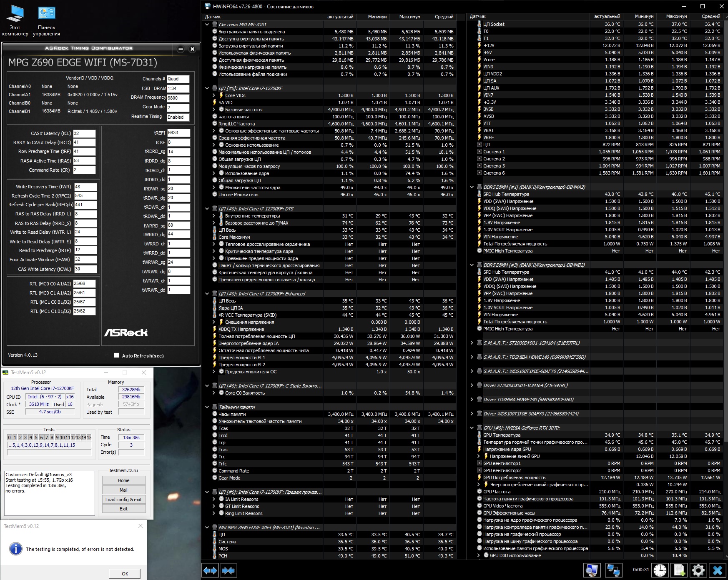The image size is (728, 580).
Task: Expand the 'Базовые частоты' row
Action: [x=214, y=110]
